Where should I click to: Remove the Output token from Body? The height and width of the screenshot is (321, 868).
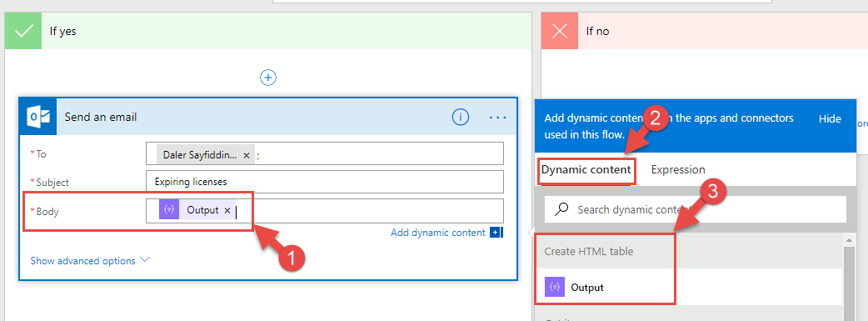click(x=227, y=211)
